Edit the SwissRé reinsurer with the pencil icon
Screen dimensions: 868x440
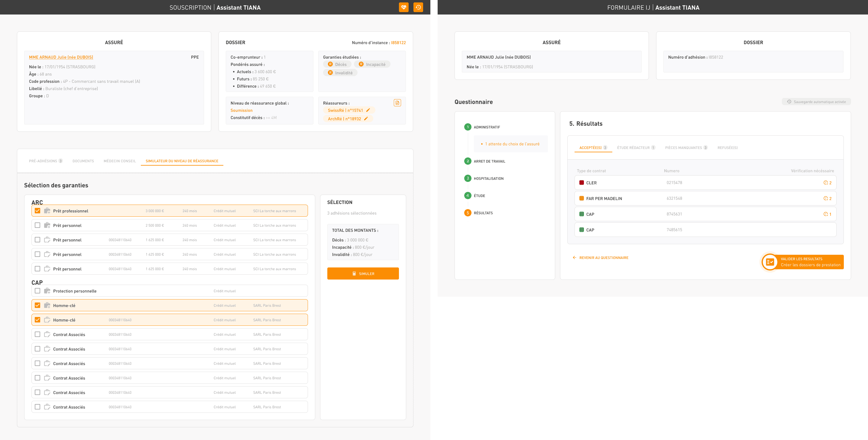(x=368, y=110)
